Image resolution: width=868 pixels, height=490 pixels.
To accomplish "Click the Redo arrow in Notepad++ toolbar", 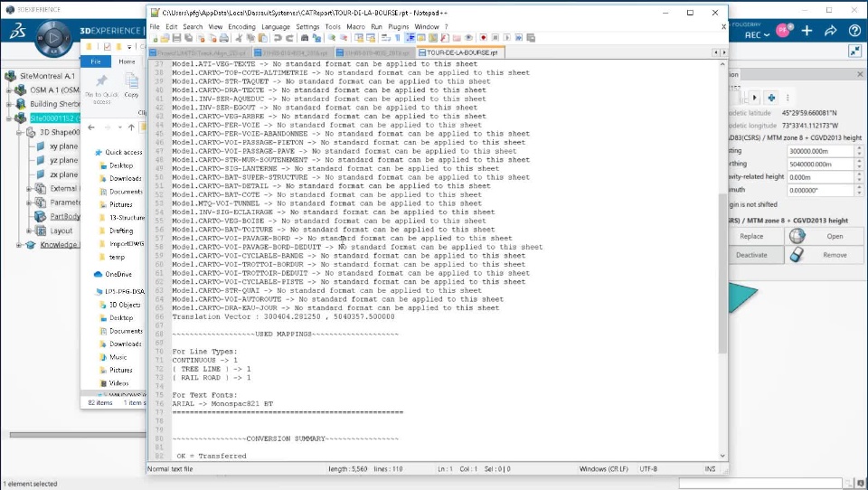I will tap(289, 38).
